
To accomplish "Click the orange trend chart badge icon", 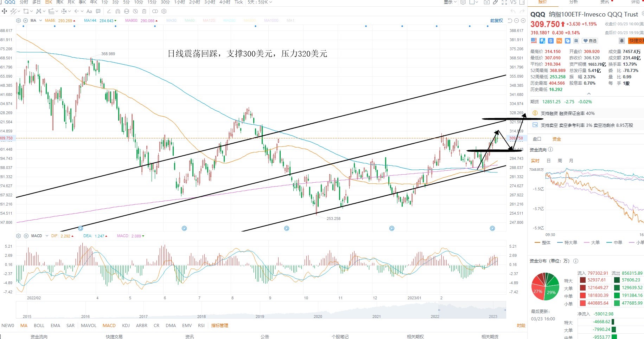I will (x=559, y=41).
